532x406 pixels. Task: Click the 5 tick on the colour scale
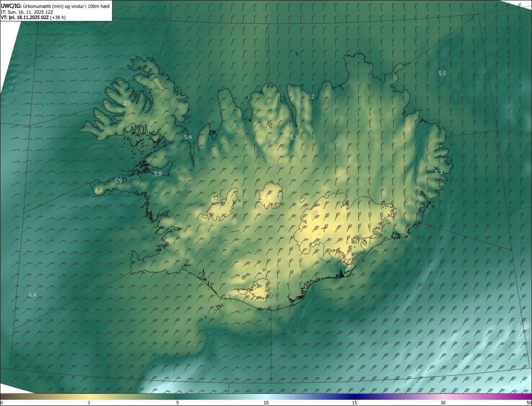tap(177, 403)
